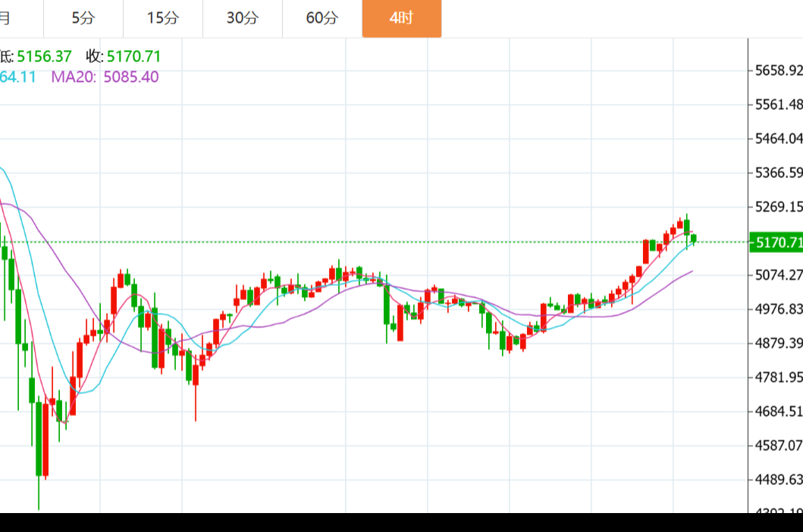The width and height of the screenshot is (803, 532).
Task: Click the 4684.51 price axis label
Action: click(x=779, y=412)
